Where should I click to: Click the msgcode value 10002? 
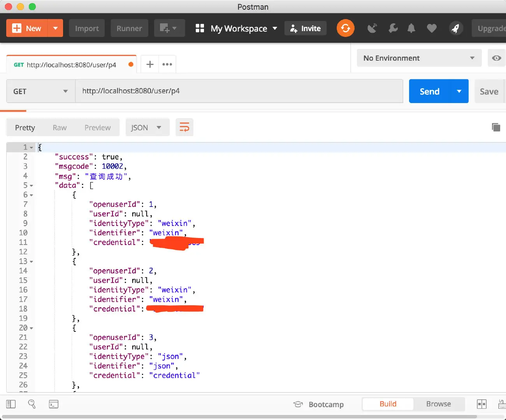point(112,166)
